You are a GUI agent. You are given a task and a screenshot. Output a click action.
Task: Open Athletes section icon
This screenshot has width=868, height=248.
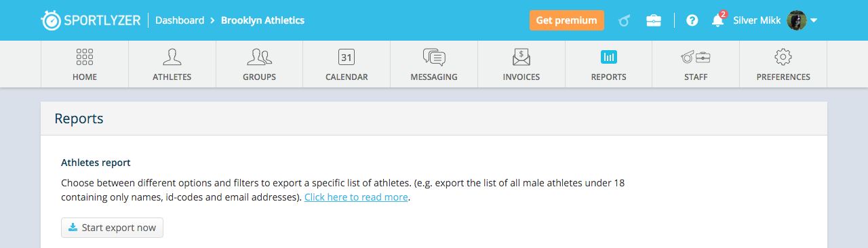172,57
